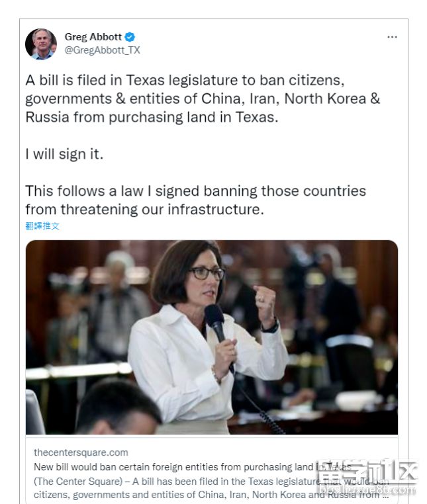Image resolution: width=427 pixels, height=504 pixels.
Task: Click the line "governments & entities of China, Iran, North Korea &"
Action: click(x=203, y=99)
